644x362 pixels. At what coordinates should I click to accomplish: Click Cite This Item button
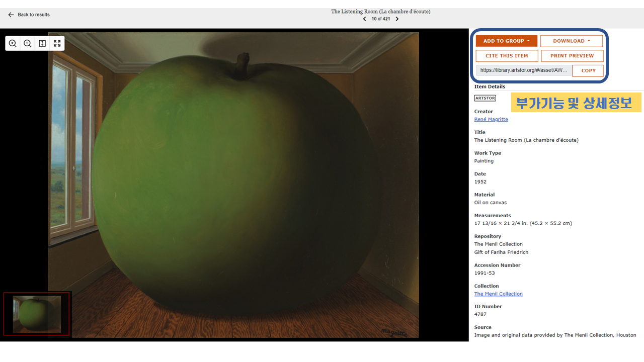507,56
